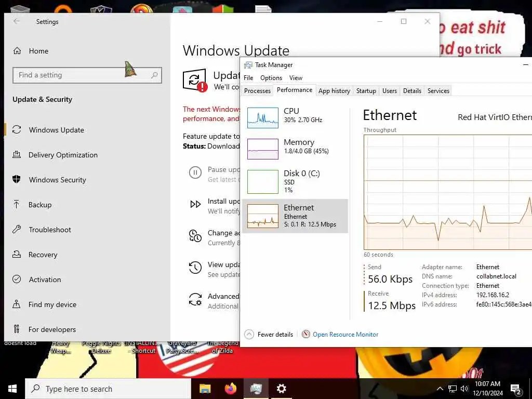This screenshot has height=399, width=532.
Task: Click the Home icon in Settings sidebar
Action: click(x=17, y=51)
